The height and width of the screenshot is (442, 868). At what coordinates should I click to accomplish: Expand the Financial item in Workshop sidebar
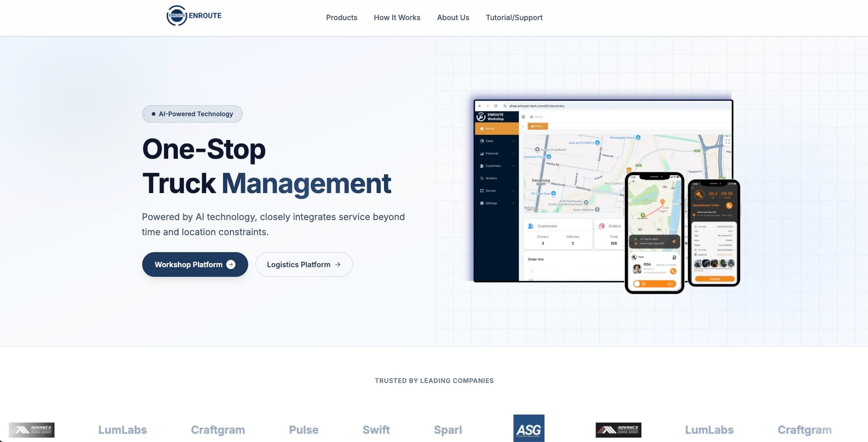[496, 153]
